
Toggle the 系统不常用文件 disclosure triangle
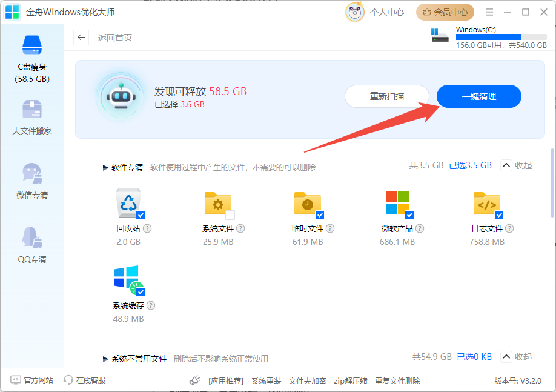(105, 359)
